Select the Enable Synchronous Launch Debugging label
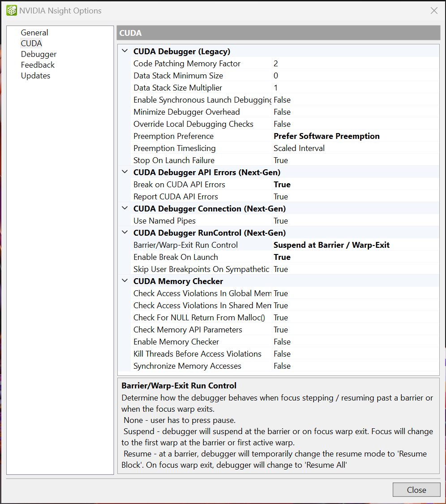This screenshot has height=504, width=446. (202, 100)
